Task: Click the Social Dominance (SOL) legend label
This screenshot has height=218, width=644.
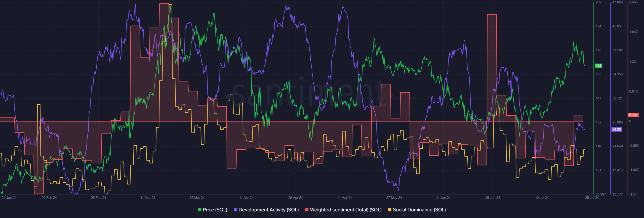Action: tap(419, 210)
